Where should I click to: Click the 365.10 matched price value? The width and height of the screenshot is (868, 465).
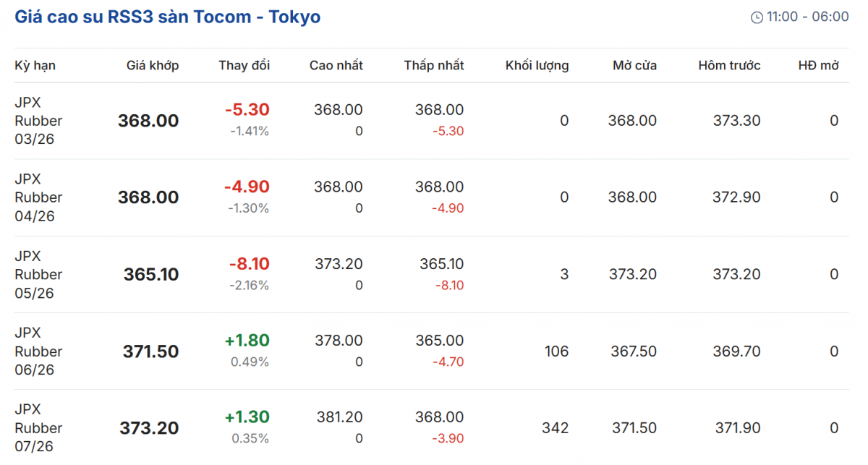(x=150, y=275)
